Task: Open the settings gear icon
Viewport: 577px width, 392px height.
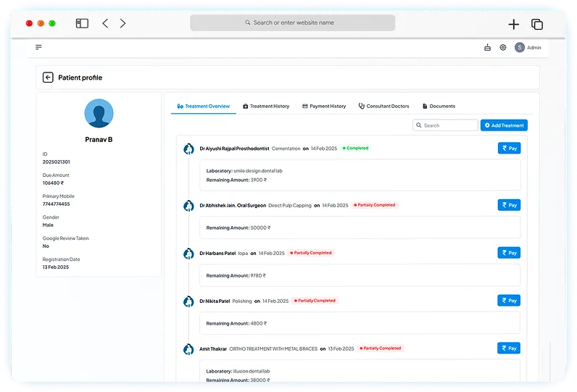Action: (x=502, y=47)
